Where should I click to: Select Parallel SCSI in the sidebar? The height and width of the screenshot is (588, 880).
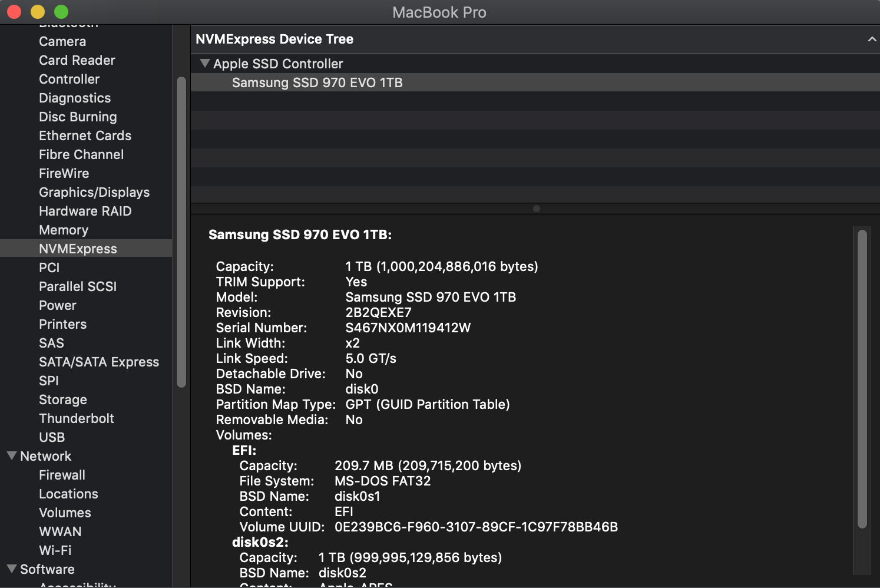(x=78, y=286)
